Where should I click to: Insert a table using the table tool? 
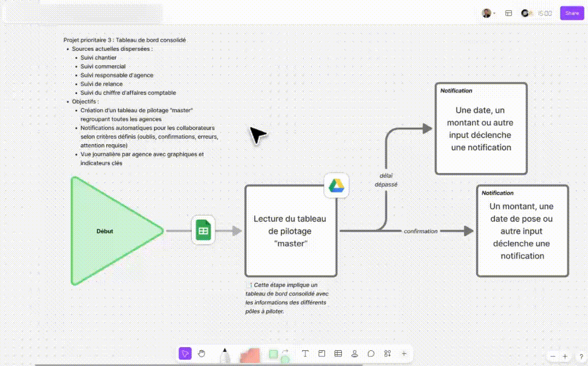(338, 353)
